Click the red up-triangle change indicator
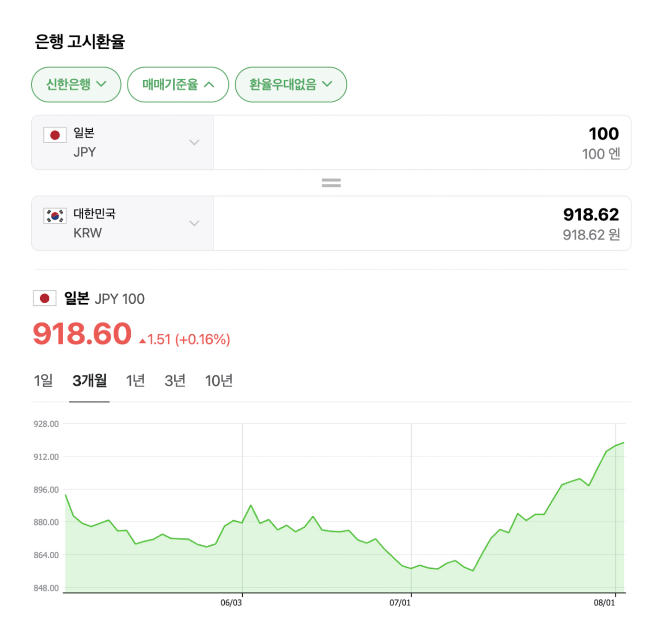672x638 pixels. pos(143,341)
